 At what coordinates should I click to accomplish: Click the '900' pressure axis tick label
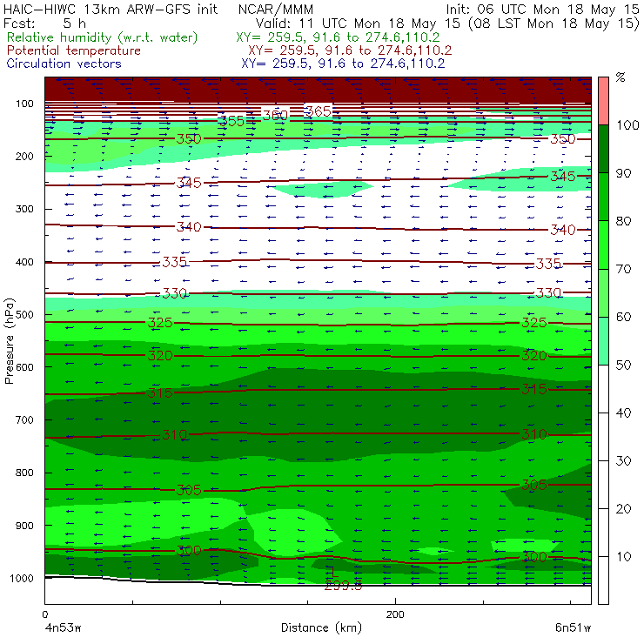pos(24,526)
